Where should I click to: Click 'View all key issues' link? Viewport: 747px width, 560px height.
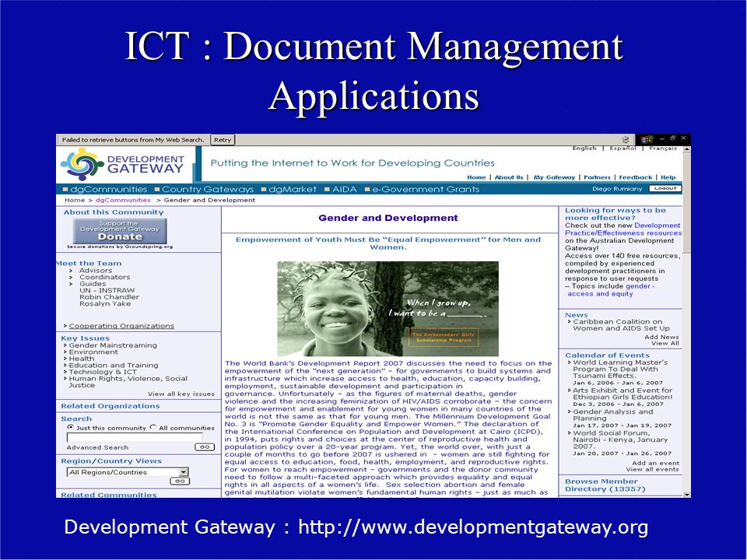point(181,394)
